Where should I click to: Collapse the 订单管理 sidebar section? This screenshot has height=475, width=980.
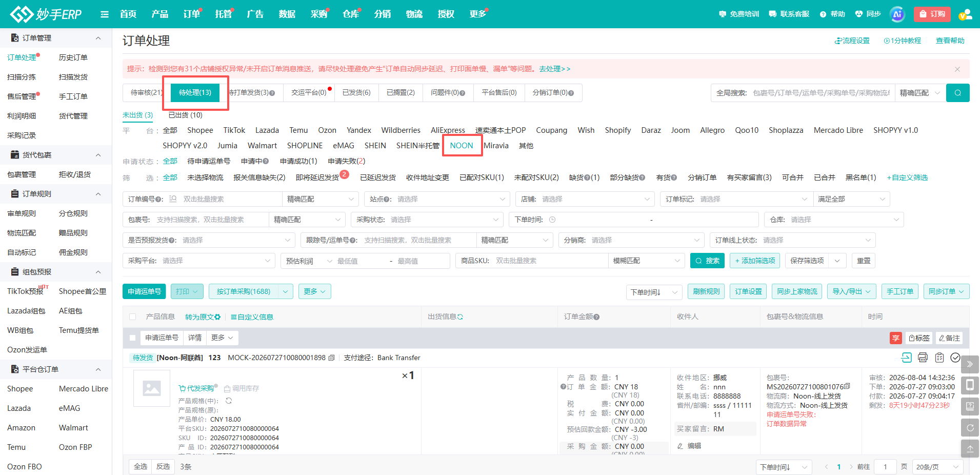98,38
